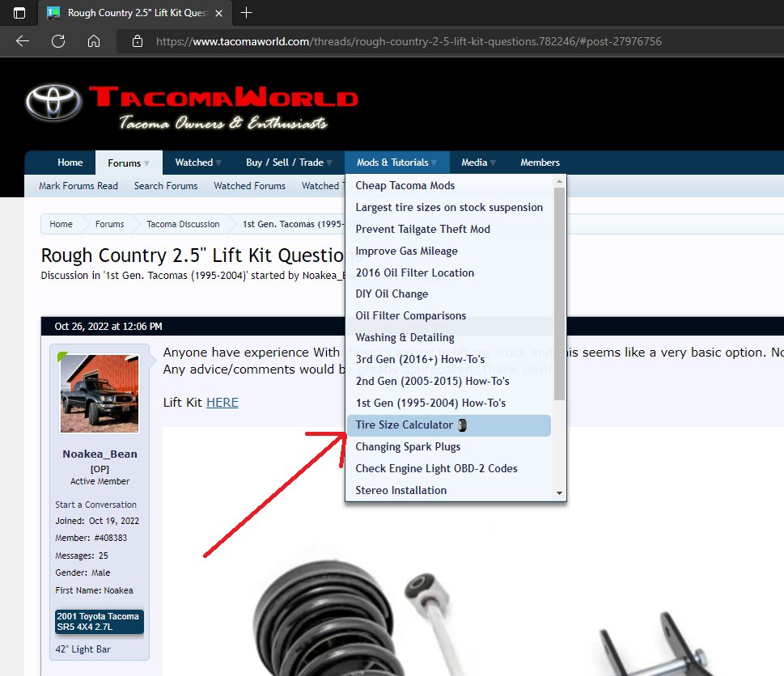
Task: Close the Rough Country Lift Kit tab
Action: (218, 13)
